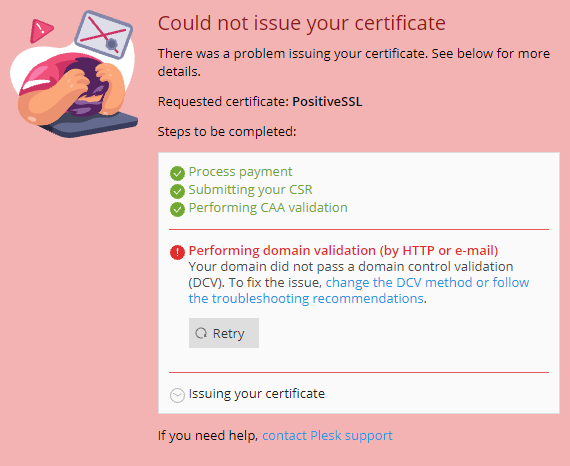
Task: Click the red error exclamation icon
Action: tap(177, 252)
